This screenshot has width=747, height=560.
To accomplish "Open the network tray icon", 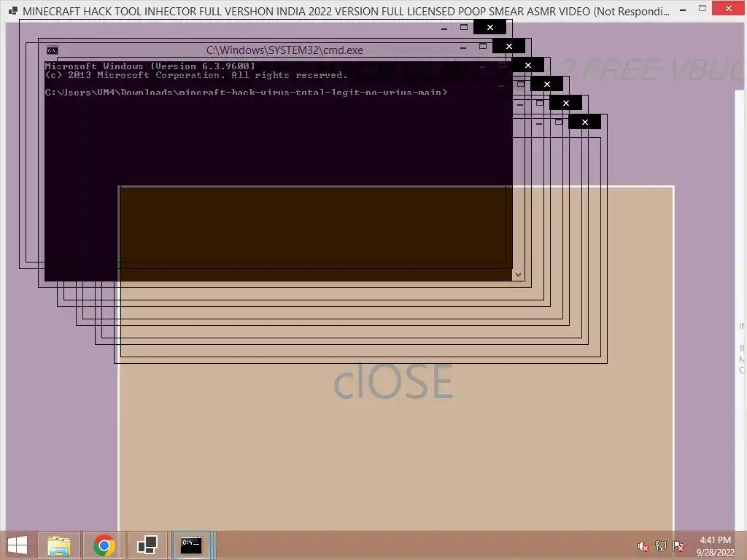I will point(661,546).
